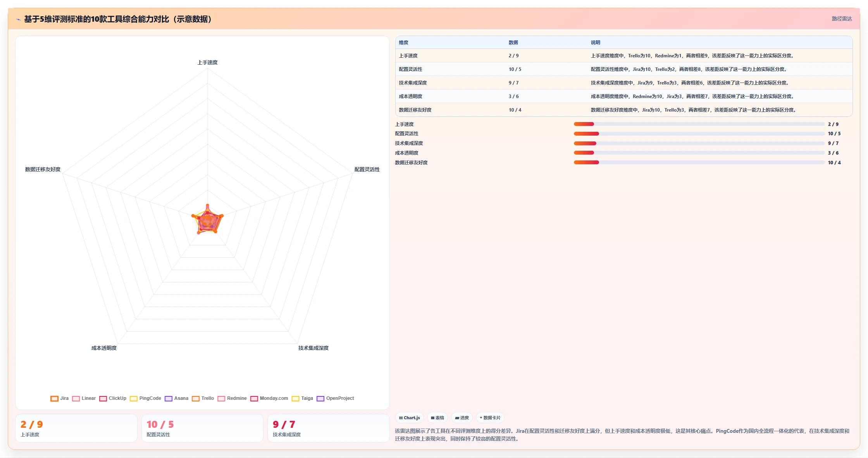
Task: Click the 数据卡片 tag
Action: [490, 418]
